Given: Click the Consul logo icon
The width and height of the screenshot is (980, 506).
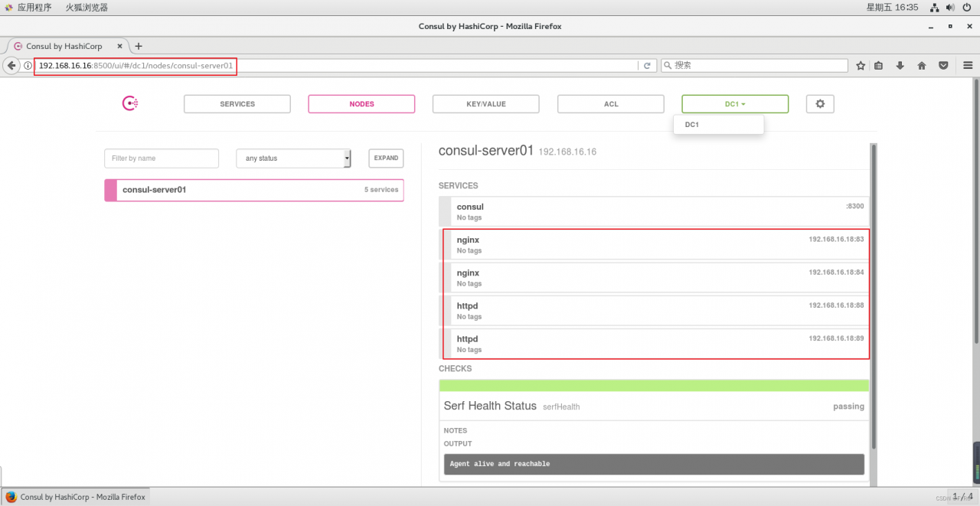Looking at the screenshot, I should [129, 103].
